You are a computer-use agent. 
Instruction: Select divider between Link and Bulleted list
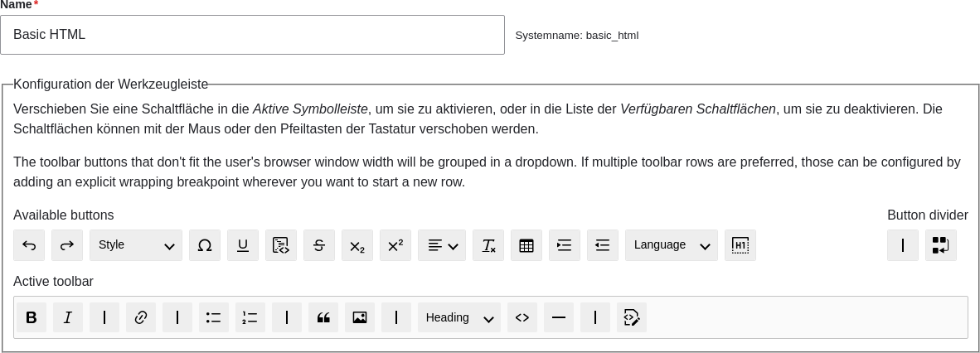click(177, 317)
